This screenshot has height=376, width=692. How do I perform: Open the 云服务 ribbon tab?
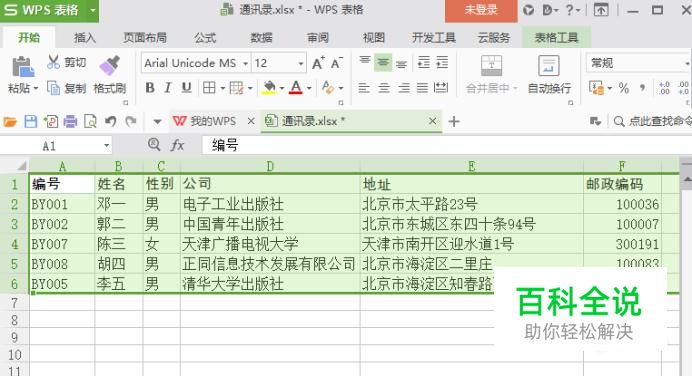click(494, 38)
